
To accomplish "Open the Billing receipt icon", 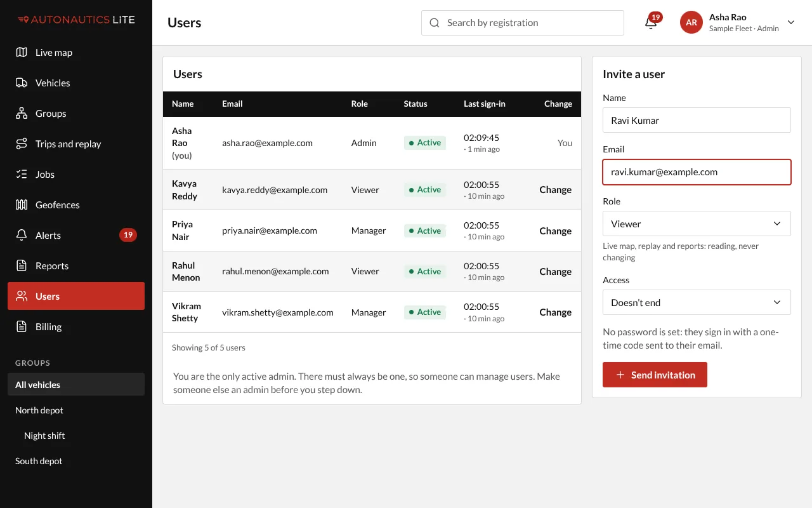I will click(x=22, y=326).
